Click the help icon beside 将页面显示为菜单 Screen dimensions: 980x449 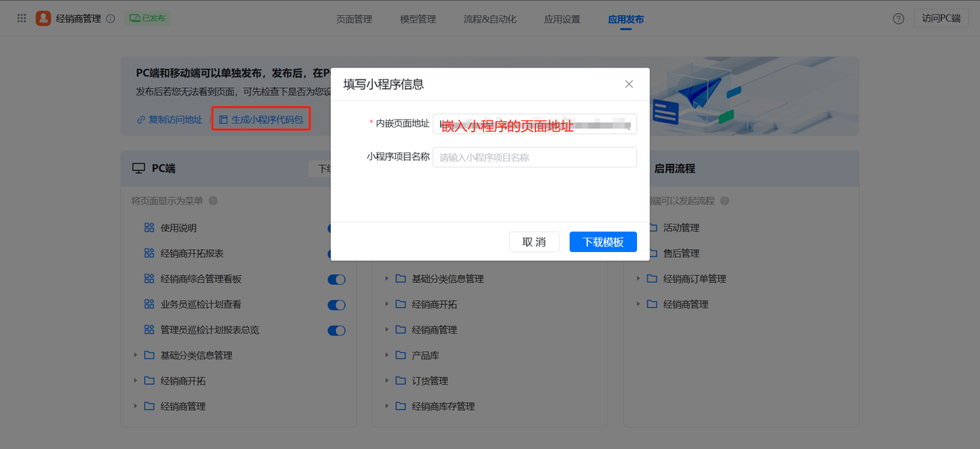pos(213,201)
